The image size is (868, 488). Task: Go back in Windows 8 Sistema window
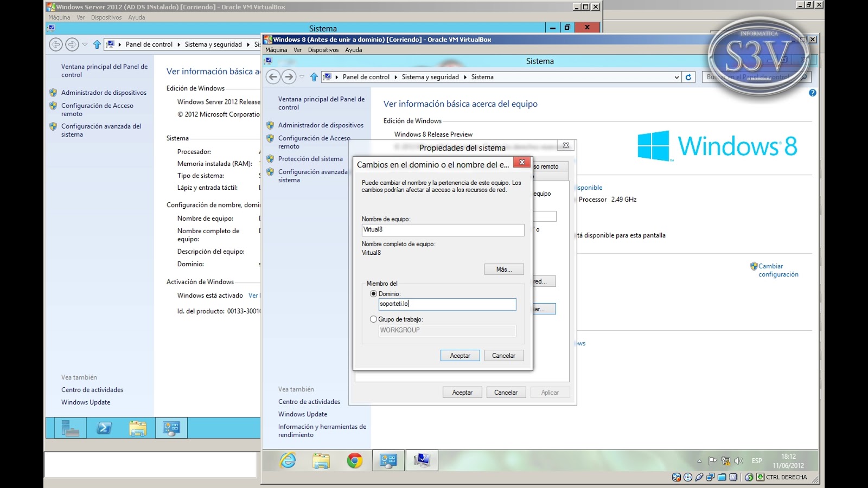click(x=273, y=77)
